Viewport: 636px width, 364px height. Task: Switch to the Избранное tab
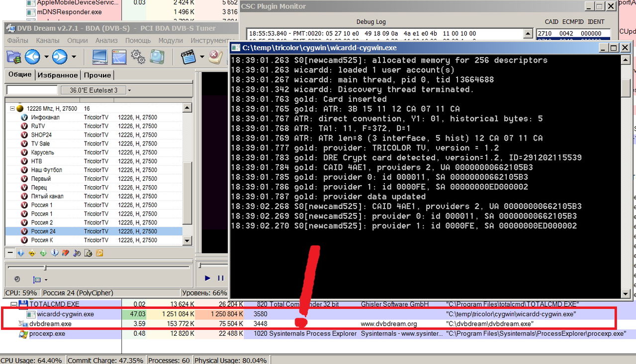click(x=58, y=75)
